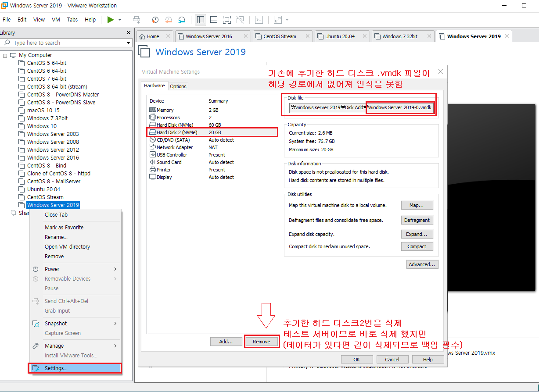The width and height of the screenshot is (539, 392).
Task: Select the Processors device row
Action: pos(212,118)
